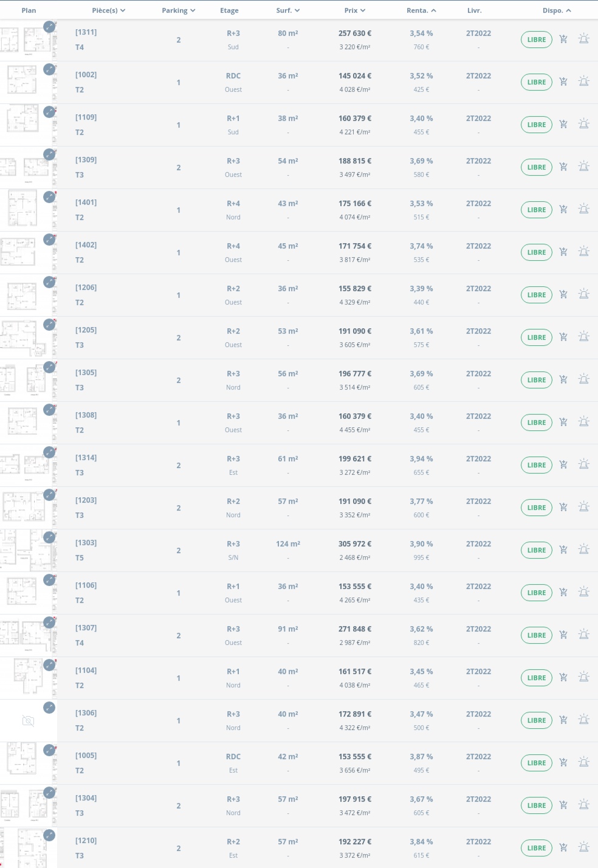This screenshot has width=598, height=868.
Task: Open the Surf. column dropdown
Action: (x=288, y=10)
